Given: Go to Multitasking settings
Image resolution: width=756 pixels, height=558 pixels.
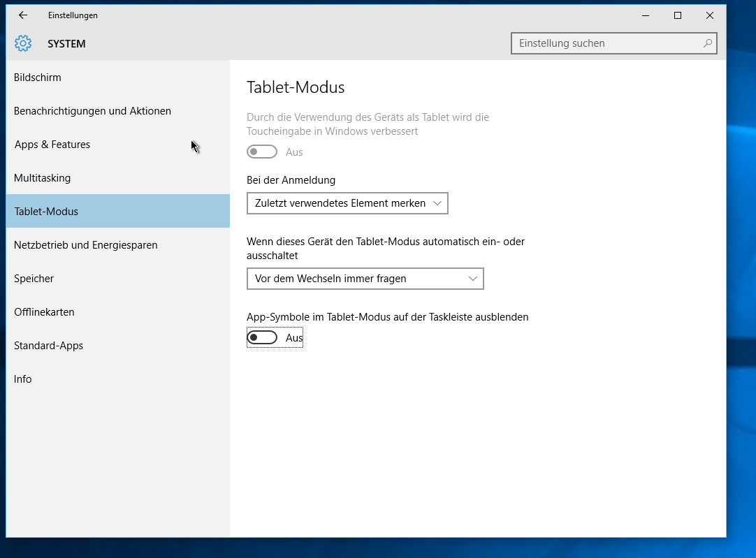Looking at the screenshot, I should 117,178.
